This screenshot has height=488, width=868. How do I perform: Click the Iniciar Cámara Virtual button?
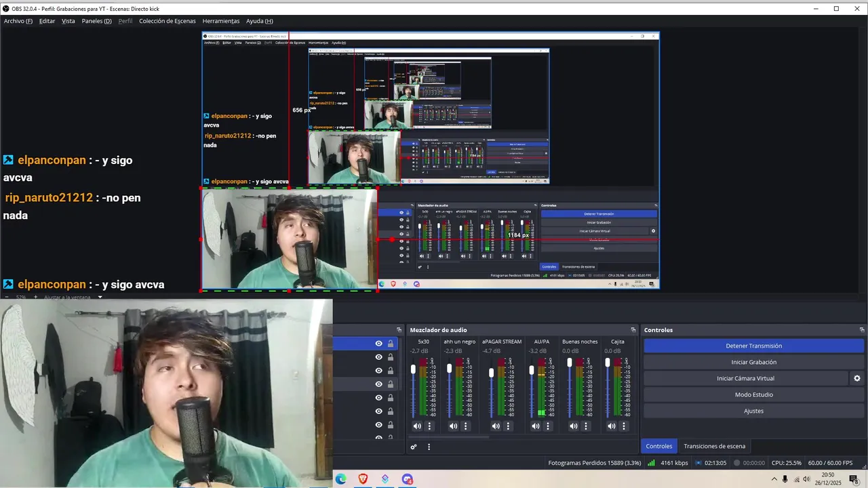pos(745,378)
